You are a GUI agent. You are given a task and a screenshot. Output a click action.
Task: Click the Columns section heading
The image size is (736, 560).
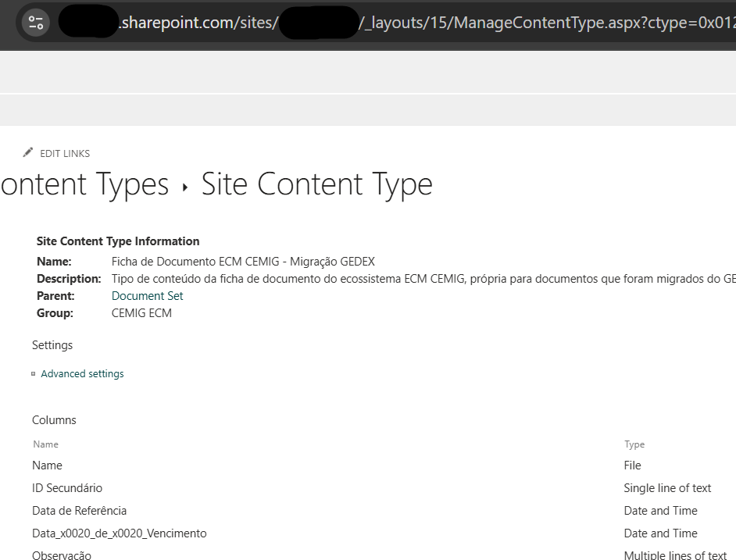pos(54,420)
